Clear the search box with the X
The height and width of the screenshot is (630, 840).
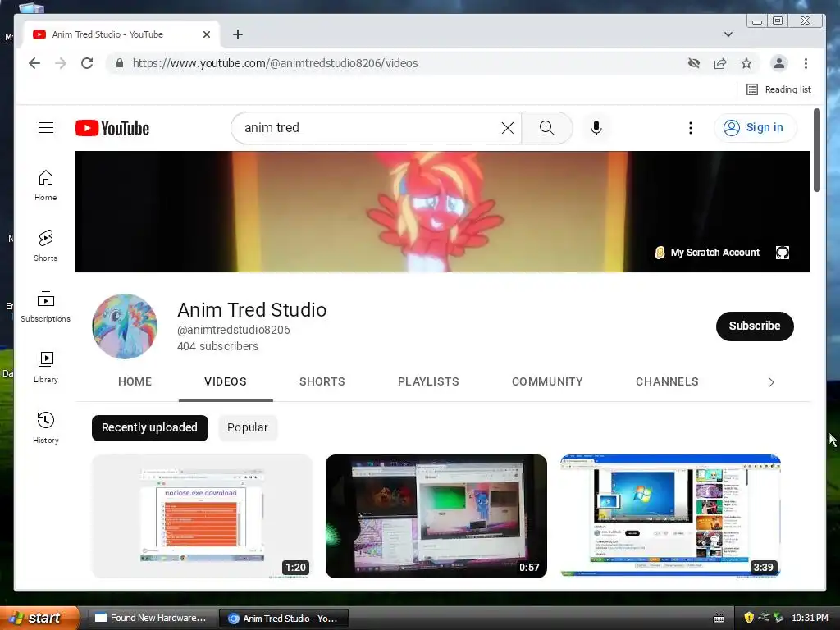click(x=507, y=127)
